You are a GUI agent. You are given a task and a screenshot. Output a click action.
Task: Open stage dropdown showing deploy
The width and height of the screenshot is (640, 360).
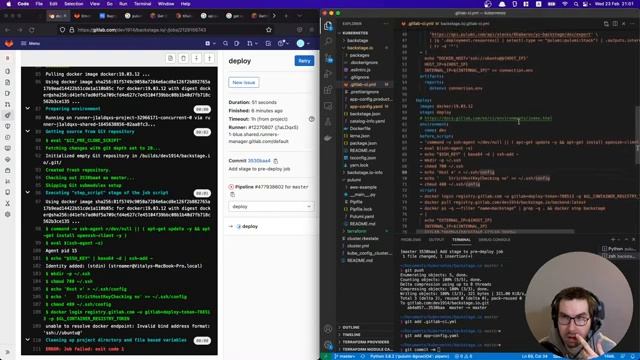coord(271,207)
